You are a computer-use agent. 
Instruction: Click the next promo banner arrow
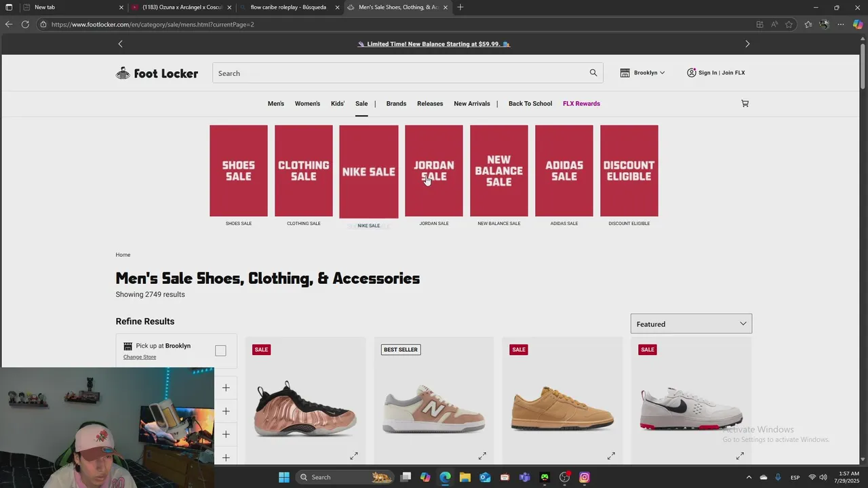click(747, 44)
